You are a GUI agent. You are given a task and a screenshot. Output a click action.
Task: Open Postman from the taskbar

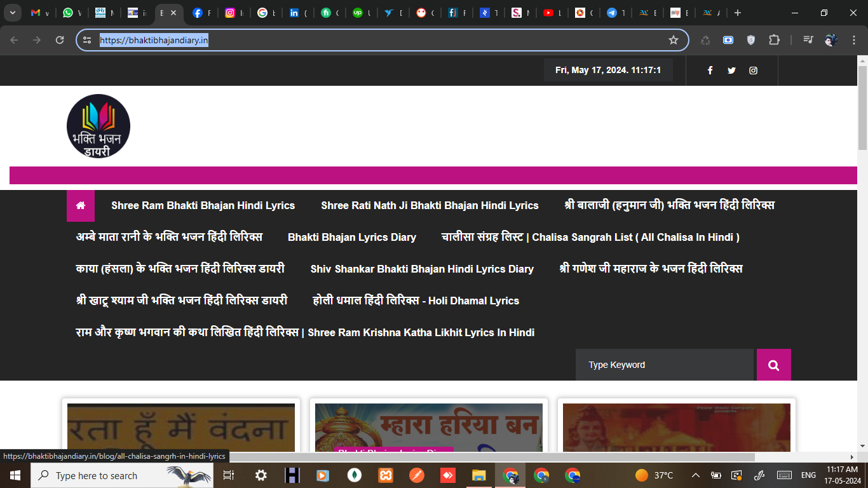point(416,475)
